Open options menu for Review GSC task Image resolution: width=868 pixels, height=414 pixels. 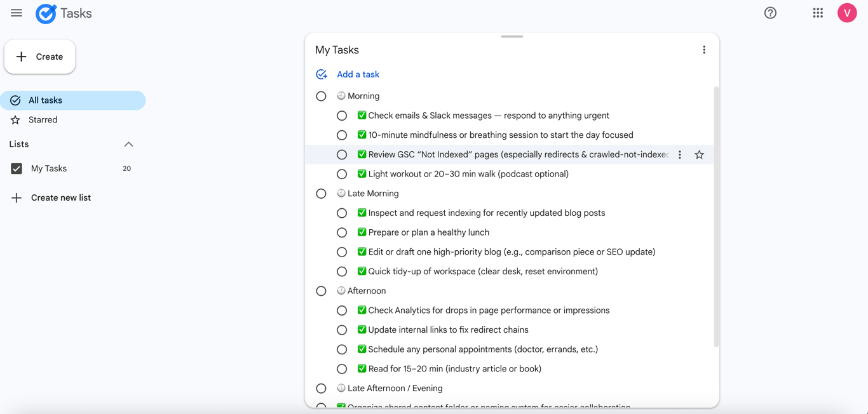tap(679, 154)
